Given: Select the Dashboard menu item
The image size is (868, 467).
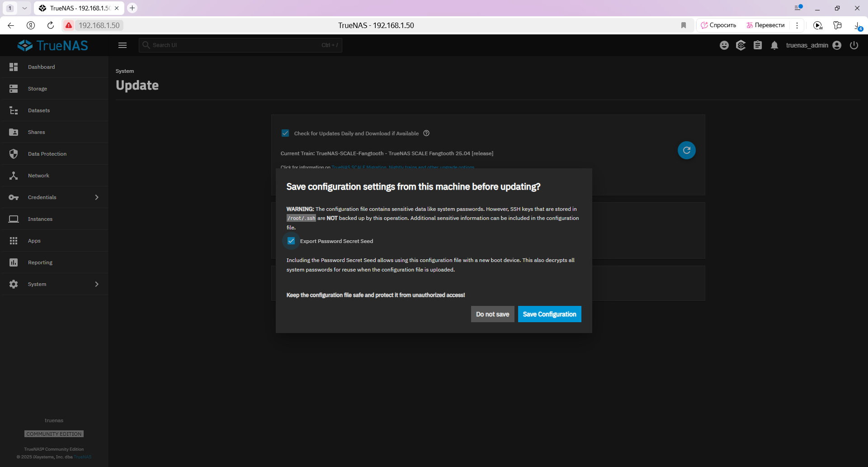Looking at the screenshot, I should 54,67.
